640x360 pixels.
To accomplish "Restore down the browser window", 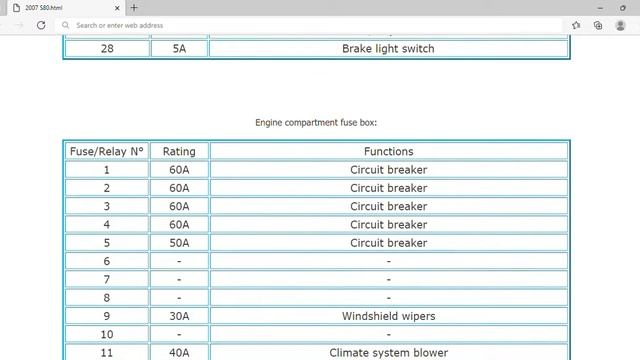I will click(623, 8).
